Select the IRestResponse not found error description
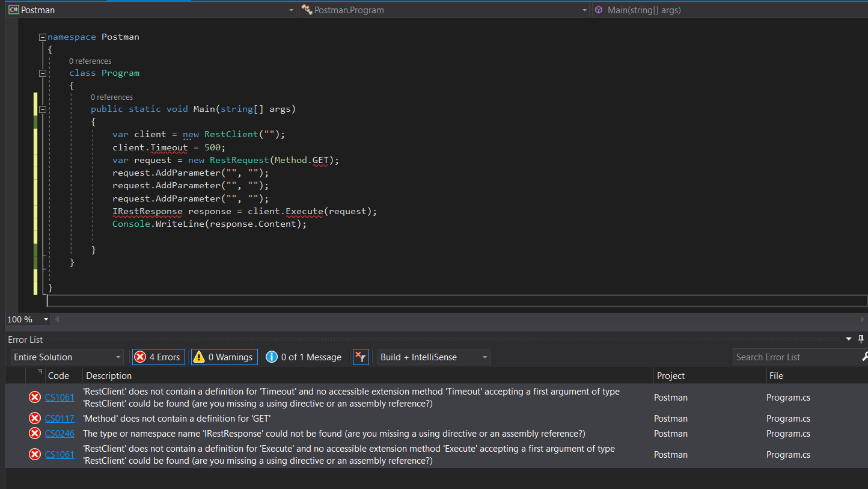868x489 pixels. point(334,434)
